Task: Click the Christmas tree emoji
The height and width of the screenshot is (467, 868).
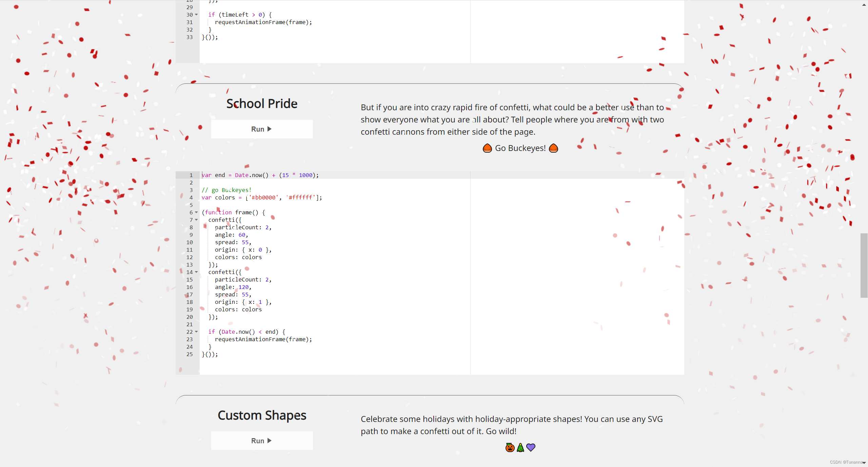Action: [x=520, y=448]
